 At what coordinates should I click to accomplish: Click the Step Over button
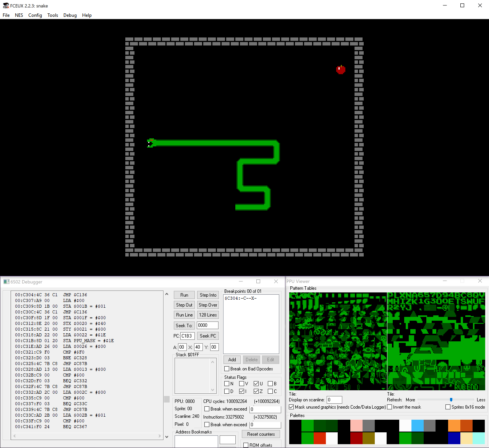(208, 305)
